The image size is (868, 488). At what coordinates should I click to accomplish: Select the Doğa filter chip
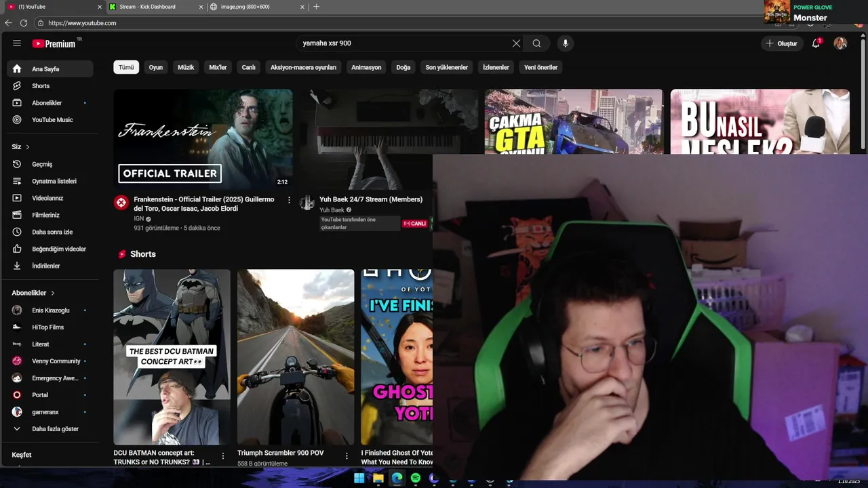[x=403, y=67]
